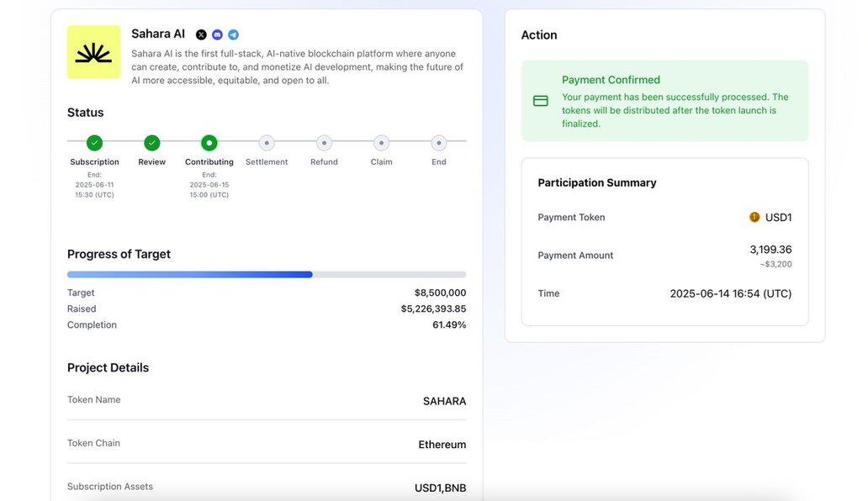Select the End step marker
Viewport: 868px width, 501px height.
tap(438, 143)
